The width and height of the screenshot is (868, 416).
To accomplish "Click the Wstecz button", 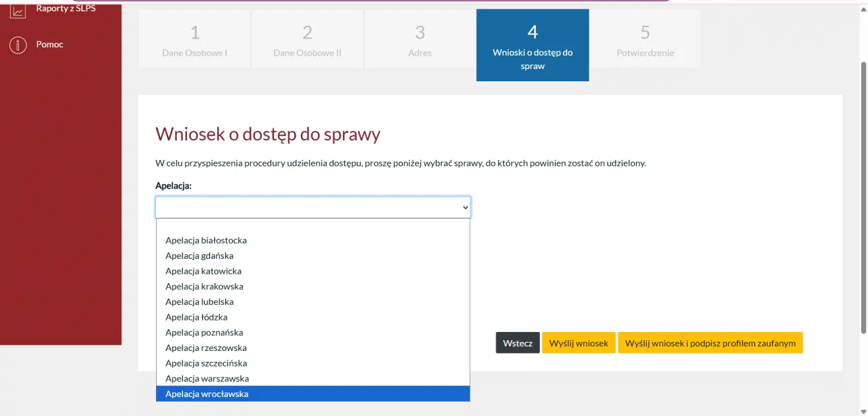I will (x=517, y=343).
